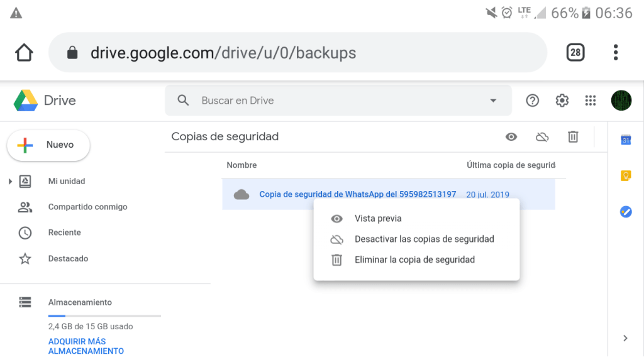This screenshot has height=362, width=644.
Task: Click the trash icon to delete backup
Action: tap(572, 136)
